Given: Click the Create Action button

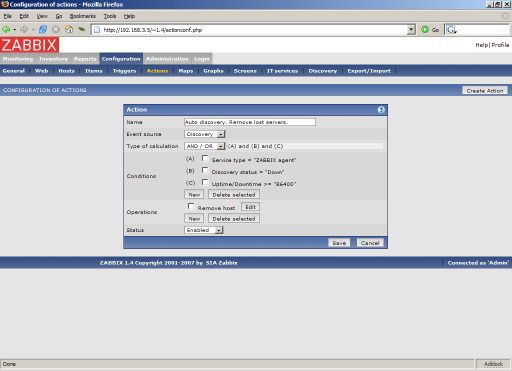Looking at the screenshot, I should point(485,90).
